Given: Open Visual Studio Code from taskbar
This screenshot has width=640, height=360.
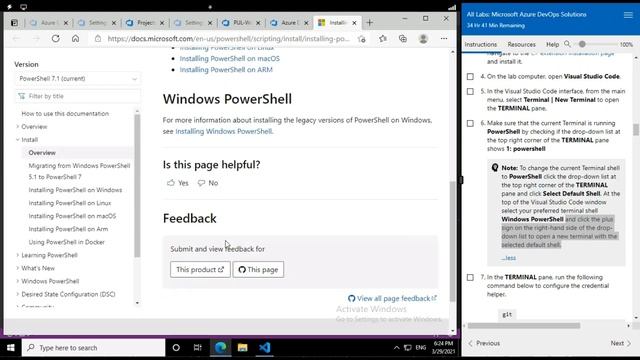Looking at the screenshot, I should click(264, 348).
